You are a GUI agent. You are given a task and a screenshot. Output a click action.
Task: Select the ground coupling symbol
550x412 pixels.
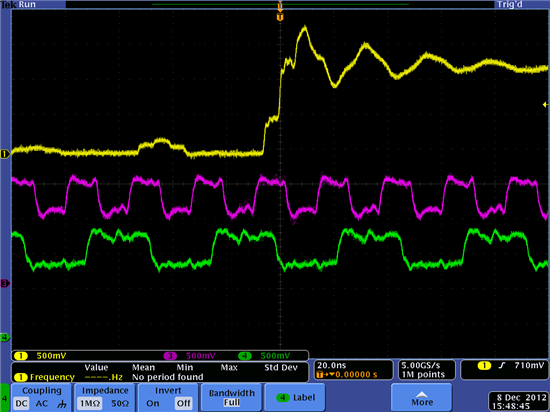[62, 404]
